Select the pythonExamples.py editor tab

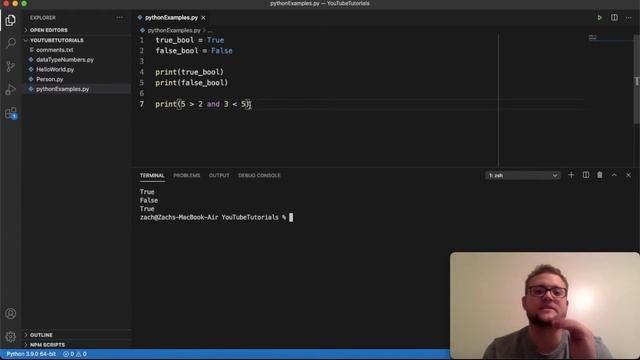[171, 18]
